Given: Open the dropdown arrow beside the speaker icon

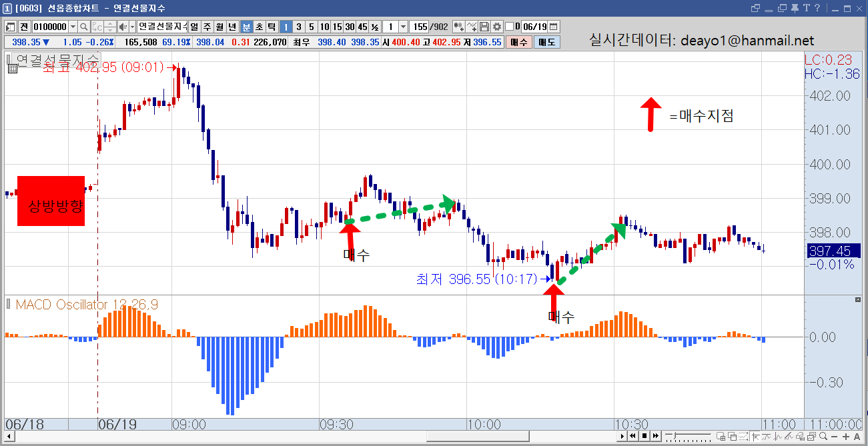Looking at the screenshot, I should pyautogui.click(x=132, y=27).
